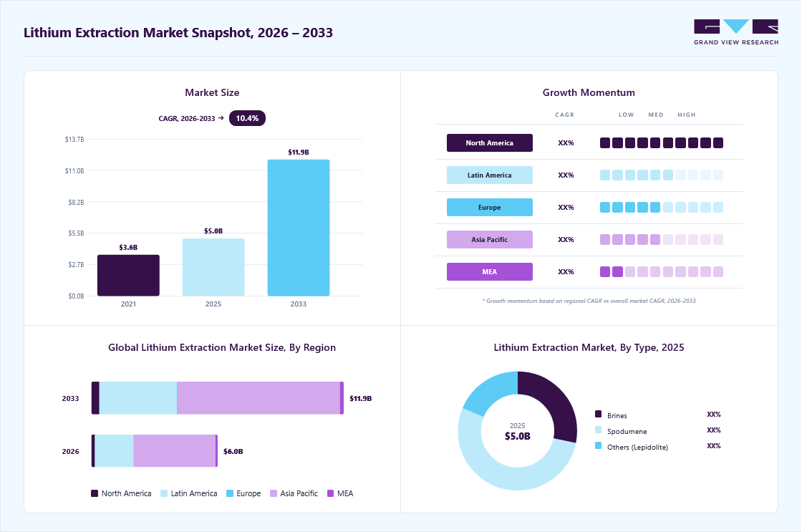Select the Latin America region label

490,175
